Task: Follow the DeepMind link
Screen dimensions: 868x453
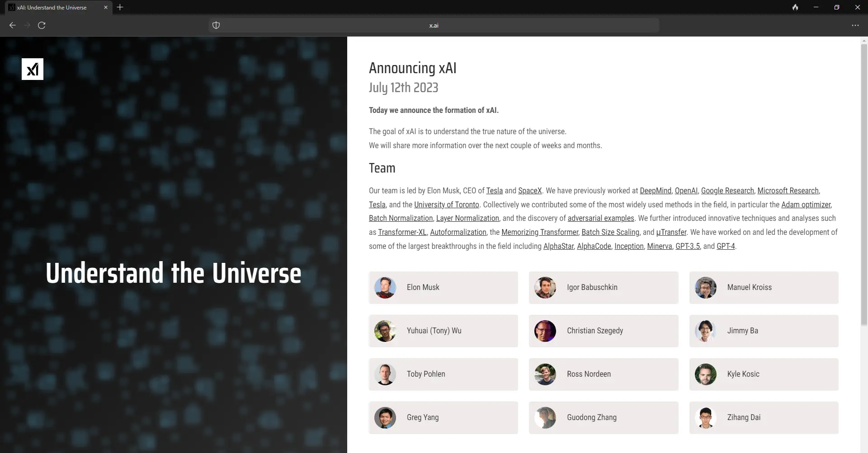Action: [656, 191]
